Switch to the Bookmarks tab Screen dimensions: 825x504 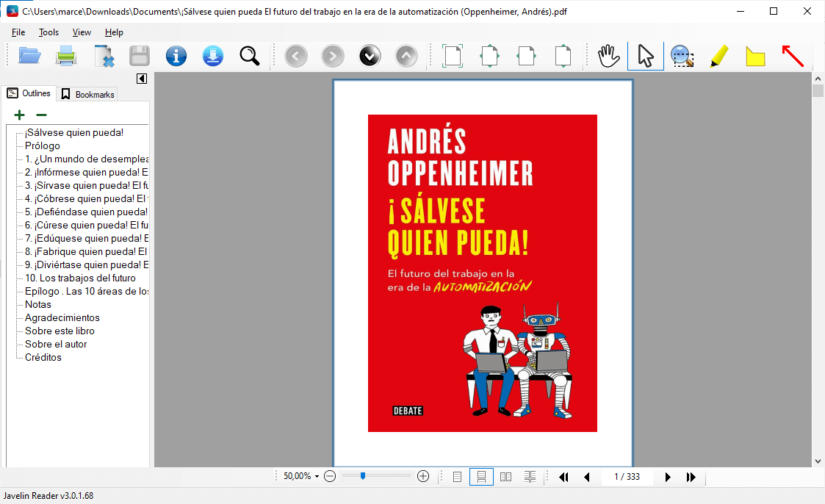(x=87, y=94)
